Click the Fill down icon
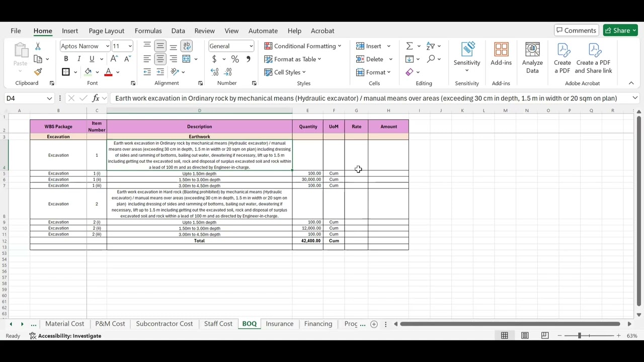Screen dimensions: 644x362 [409, 59]
